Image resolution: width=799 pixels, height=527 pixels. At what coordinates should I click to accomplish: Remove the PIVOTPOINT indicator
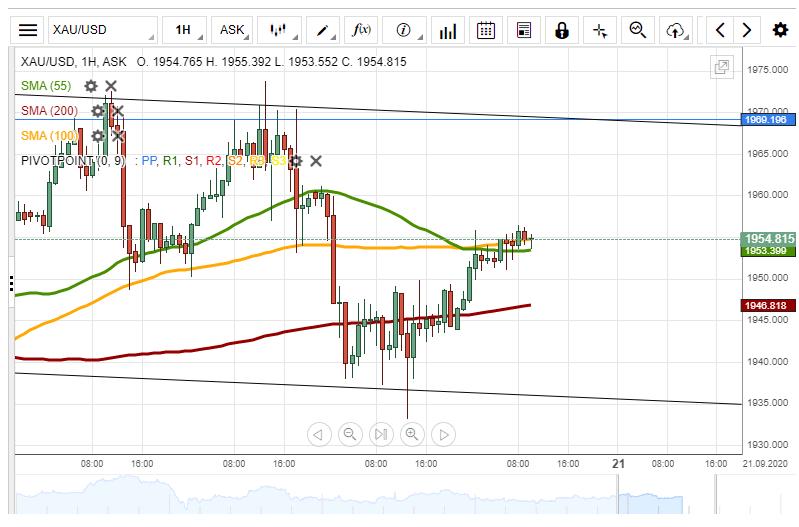(x=316, y=160)
